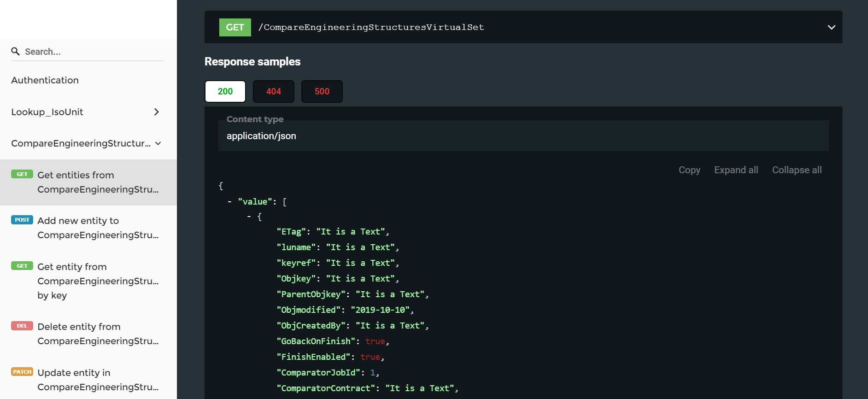Select Add new entity to CompareEngineeringStru...
Image resolution: width=868 pixels, height=399 pixels.
[88, 228]
